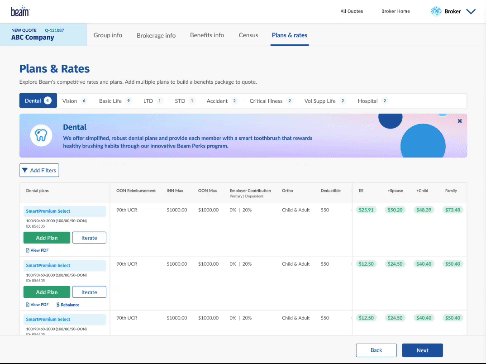Screen dimensions: 486x364
Task: Select the Plans & rates tab
Action: (289, 35)
